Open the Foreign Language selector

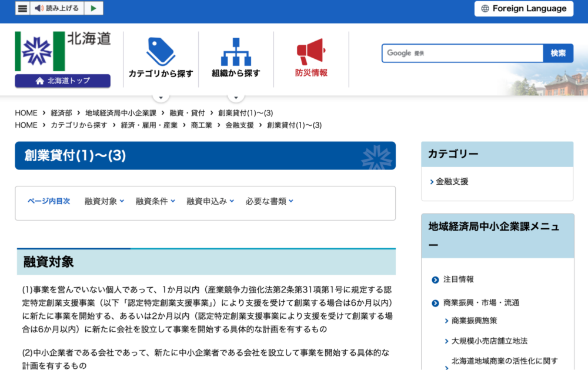[x=524, y=9]
